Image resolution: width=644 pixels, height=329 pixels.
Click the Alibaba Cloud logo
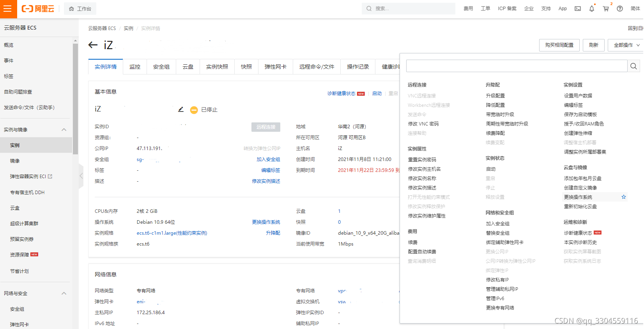tap(38, 9)
